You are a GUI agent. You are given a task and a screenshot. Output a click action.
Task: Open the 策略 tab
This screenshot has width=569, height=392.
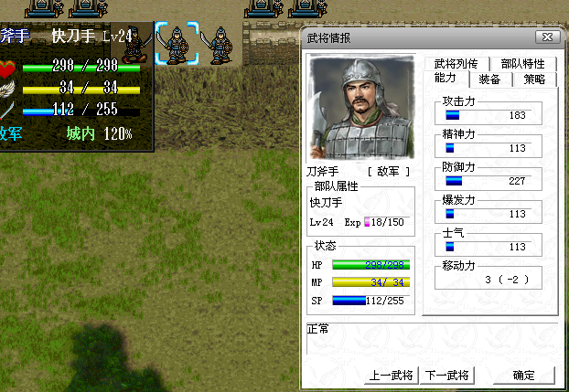tap(534, 79)
